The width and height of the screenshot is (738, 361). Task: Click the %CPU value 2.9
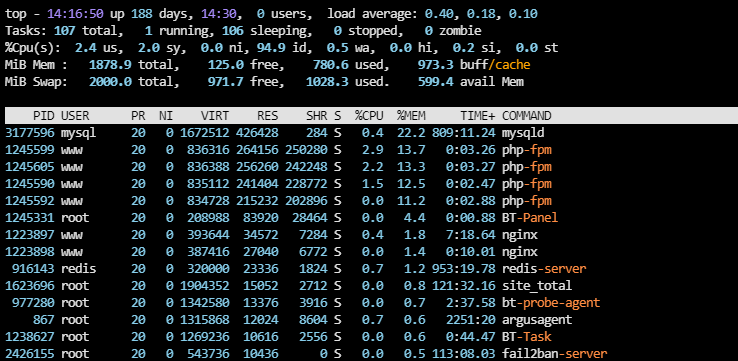coord(373,150)
